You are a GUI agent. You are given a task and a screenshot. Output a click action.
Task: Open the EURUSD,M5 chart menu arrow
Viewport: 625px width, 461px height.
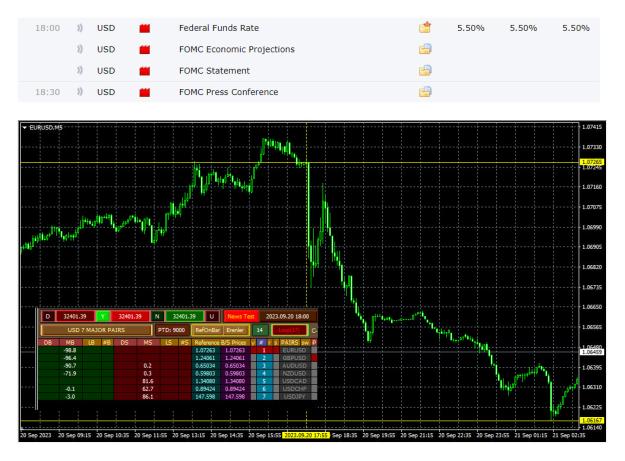[24, 128]
